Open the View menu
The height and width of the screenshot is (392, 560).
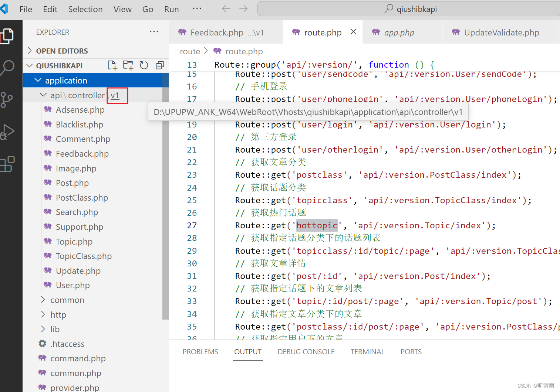[122, 9]
